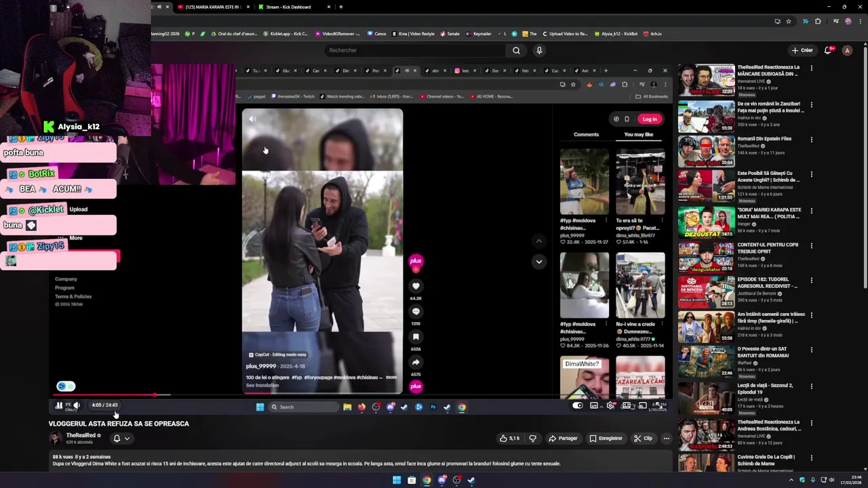This screenshot has width=868, height=488.
Task: Open Canva bookmark
Action: 376,33
